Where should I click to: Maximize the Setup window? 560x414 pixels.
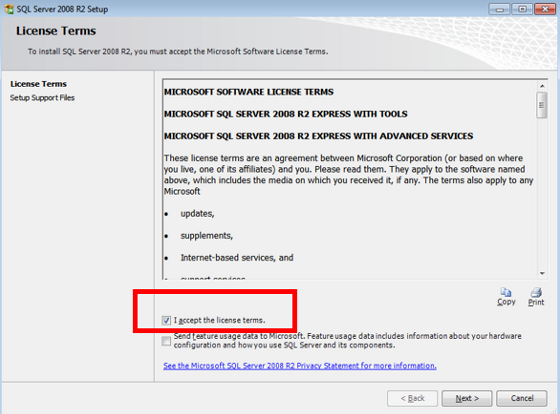pyautogui.click(x=522, y=9)
